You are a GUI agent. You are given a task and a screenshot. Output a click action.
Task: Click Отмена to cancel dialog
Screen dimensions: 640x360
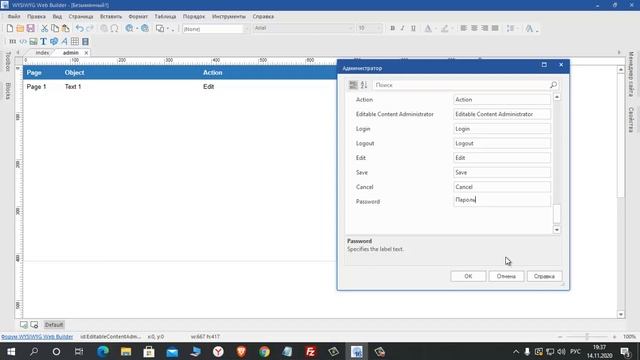[506, 276]
